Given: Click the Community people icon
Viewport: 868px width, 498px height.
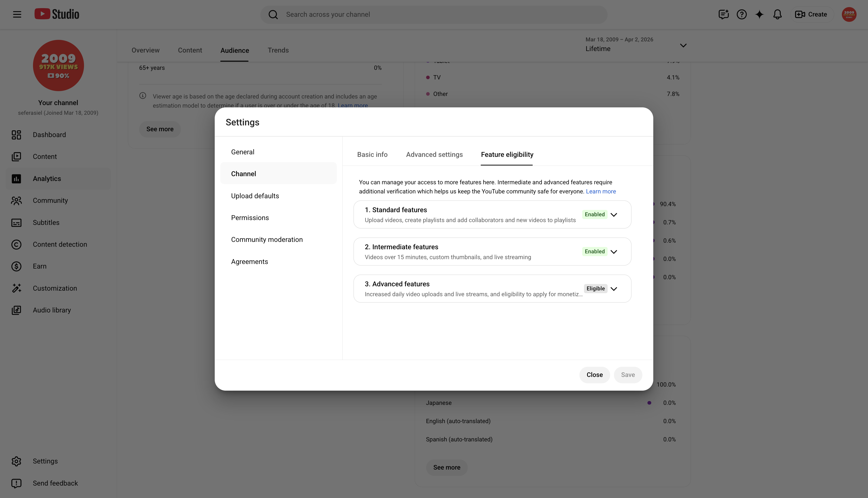Looking at the screenshot, I should click(16, 201).
